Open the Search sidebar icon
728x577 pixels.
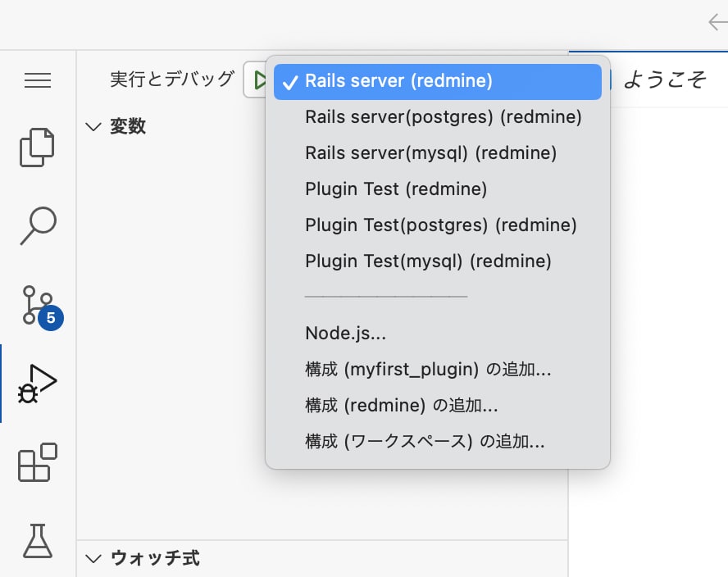[x=37, y=227]
